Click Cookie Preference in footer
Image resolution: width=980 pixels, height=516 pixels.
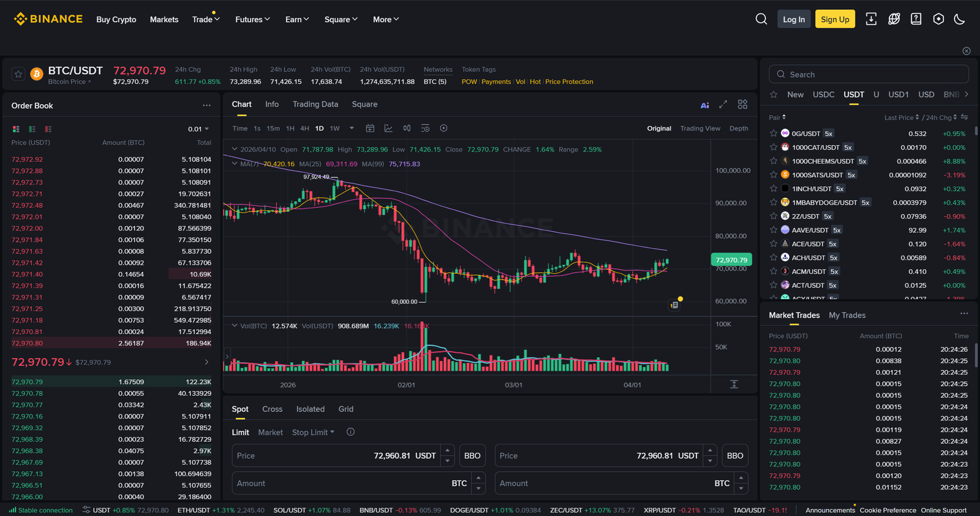click(x=888, y=510)
